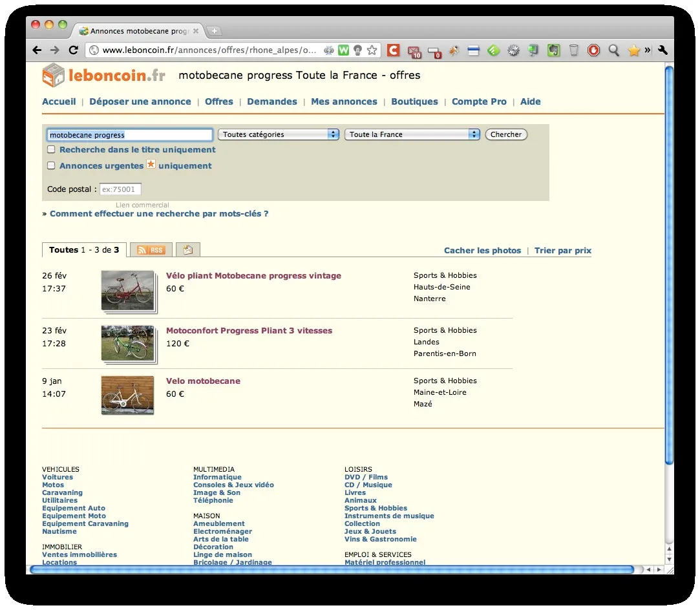The image size is (700, 610).
Task: Click the blue striped extension icon
Action: [473, 50]
